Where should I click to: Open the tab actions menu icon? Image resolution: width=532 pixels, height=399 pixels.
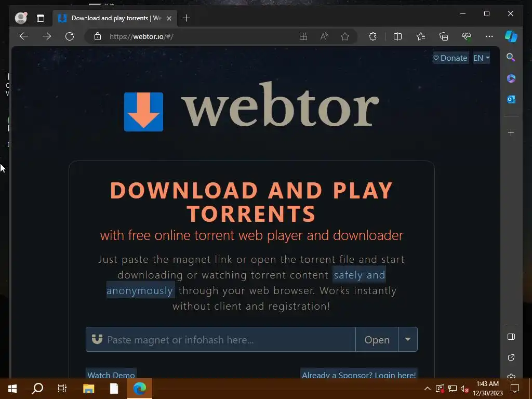coord(41,18)
